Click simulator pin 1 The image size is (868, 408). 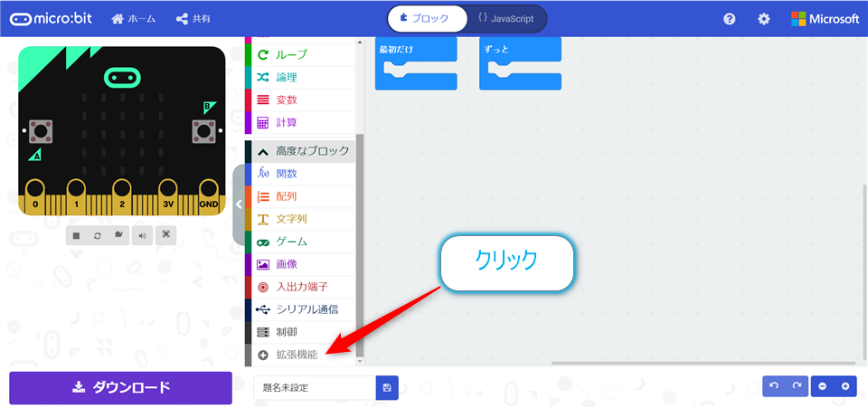[x=77, y=196]
